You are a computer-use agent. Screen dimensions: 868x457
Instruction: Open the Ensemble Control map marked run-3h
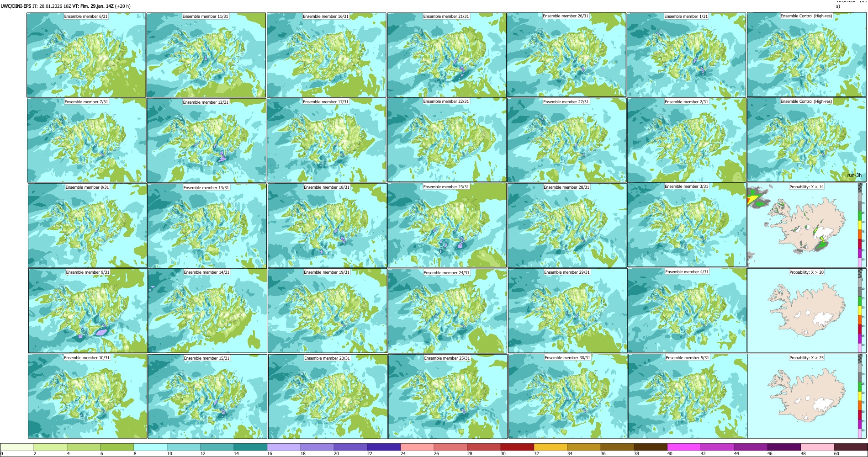coord(806,140)
